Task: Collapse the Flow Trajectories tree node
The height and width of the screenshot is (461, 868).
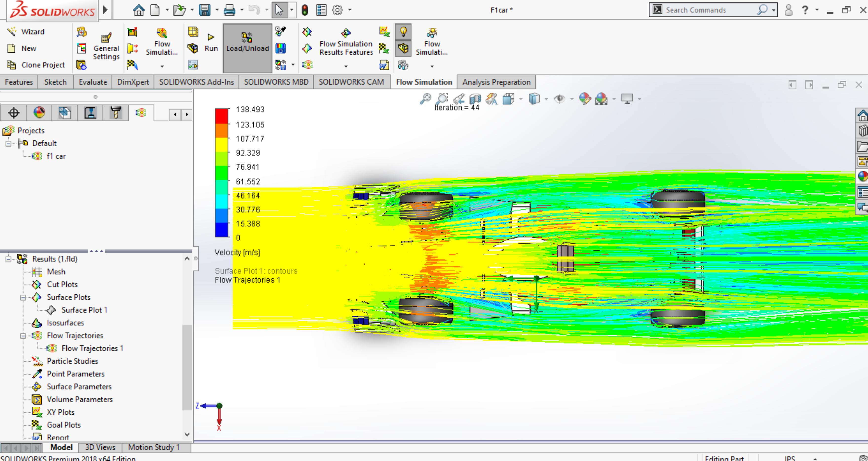Action: (23, 336)
